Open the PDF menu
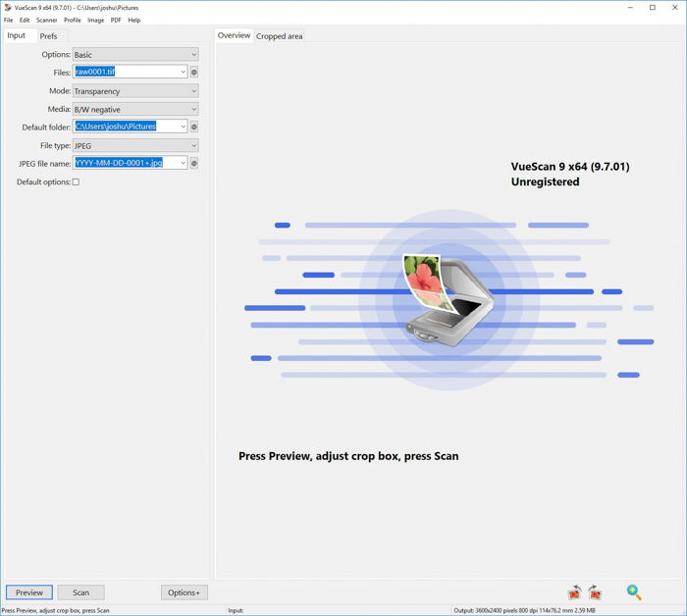This screenshot has height=616, width=687. click(116, 21)
